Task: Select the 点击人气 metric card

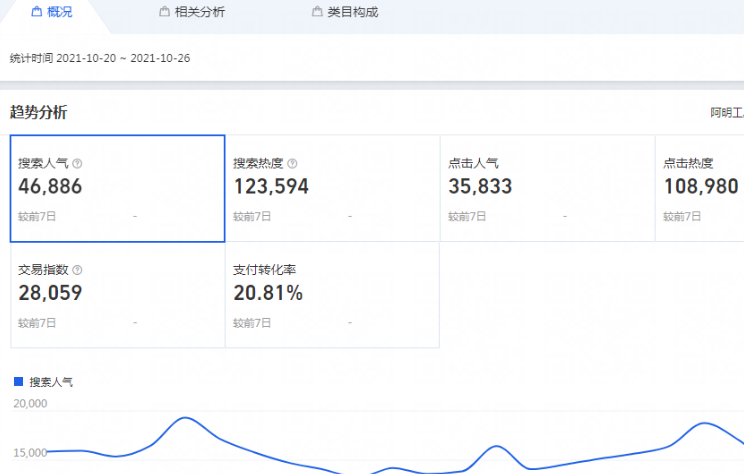Action: point(548,188)
